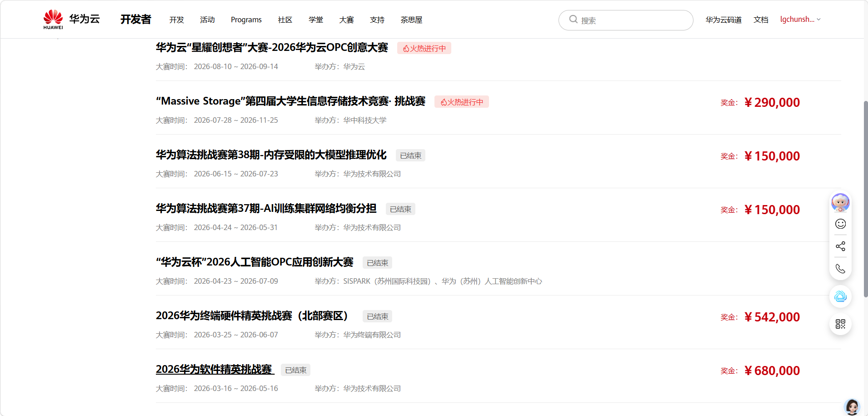The image size is (868, 416).
Task: Click the smiley feedback icon
Action: [x=840, y=224]
